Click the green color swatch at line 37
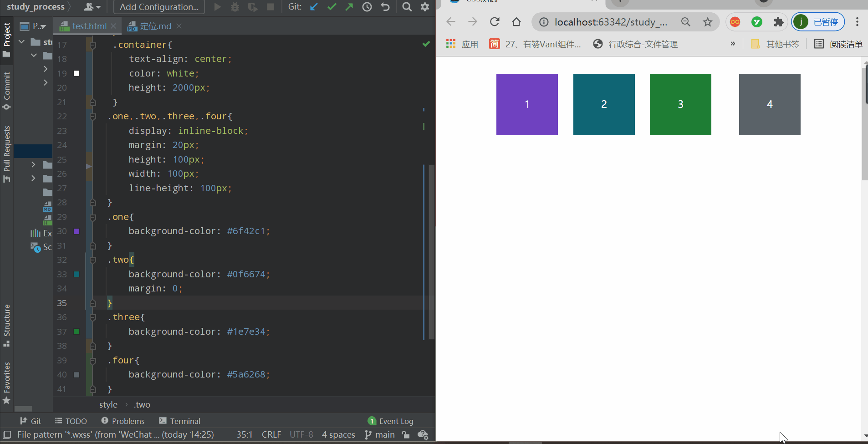Screen dimensions: 868x444 77,332
